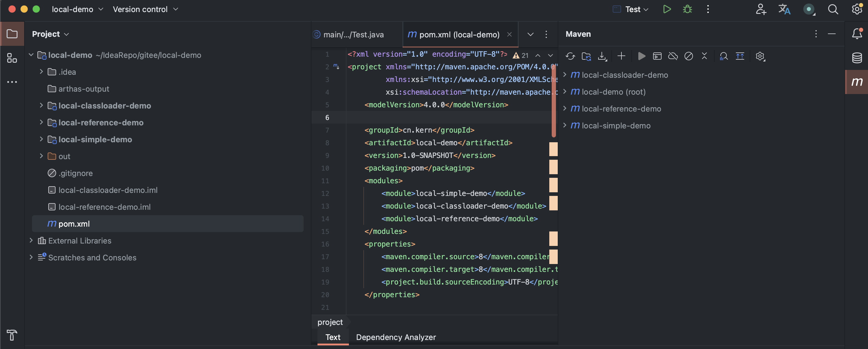Expand Scratches and Consoles node
The width and height of the screenshot is (868, 349).
pyautogui.click(x=31, y=257)
